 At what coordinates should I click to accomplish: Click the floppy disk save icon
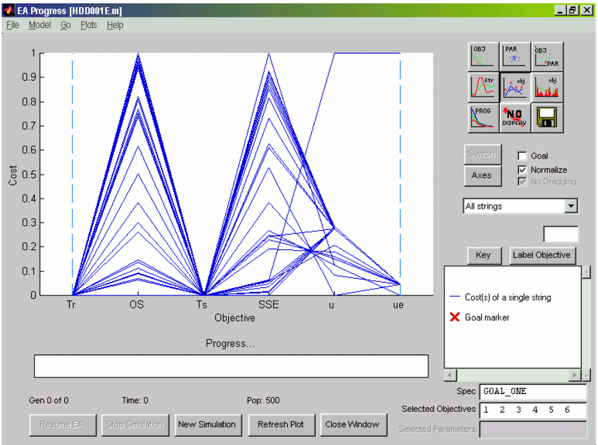(547, 117)
